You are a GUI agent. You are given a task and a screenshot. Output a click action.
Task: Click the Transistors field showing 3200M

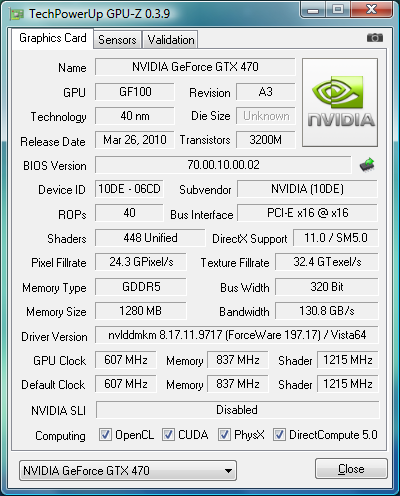pos(266,140)
